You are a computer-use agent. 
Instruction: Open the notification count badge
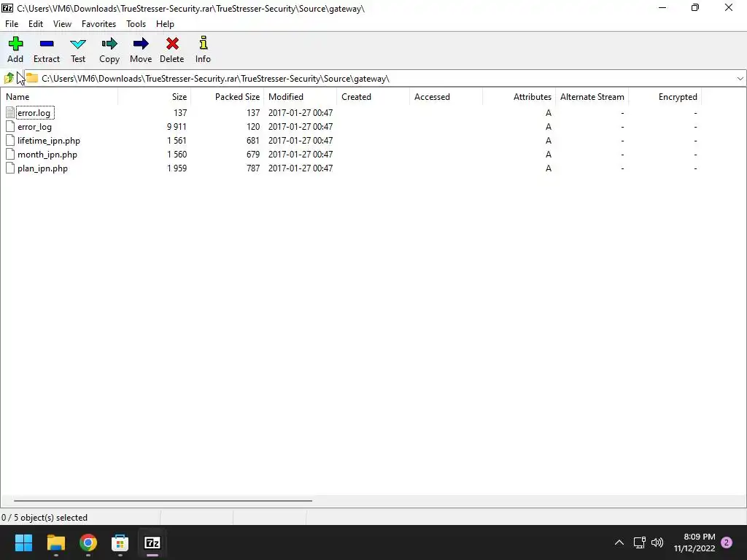727,542
